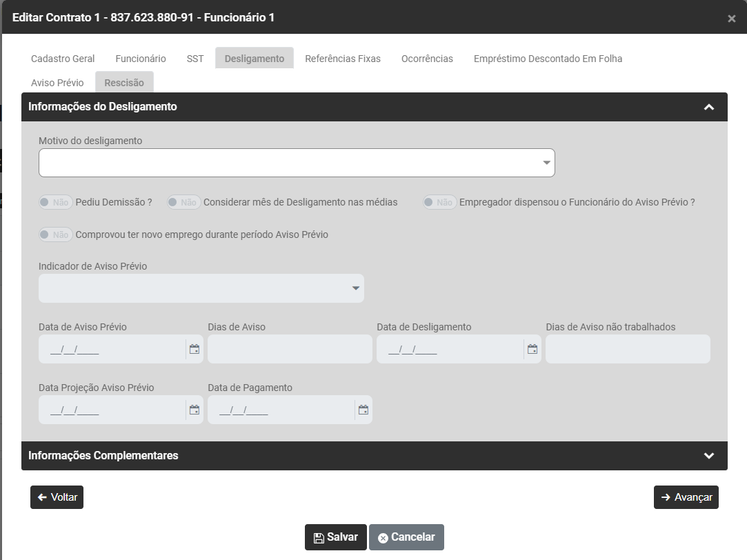
Task: Switch on Comprovou ter novo emprego toggle
Action: click(56, 234)
